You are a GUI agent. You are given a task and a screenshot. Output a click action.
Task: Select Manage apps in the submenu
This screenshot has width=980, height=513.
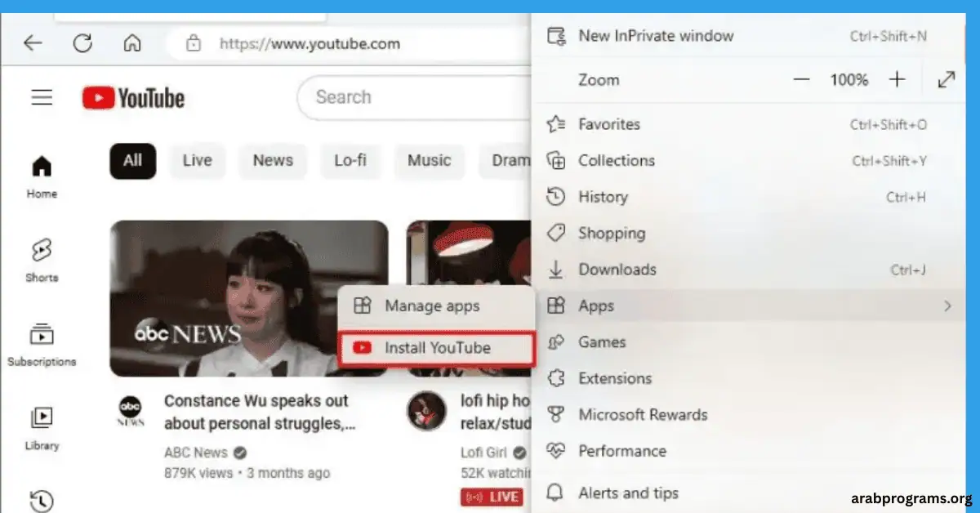pos(436,306)
